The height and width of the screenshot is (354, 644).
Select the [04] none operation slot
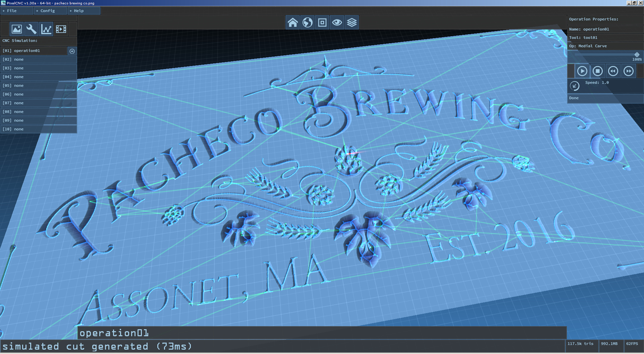39,77
